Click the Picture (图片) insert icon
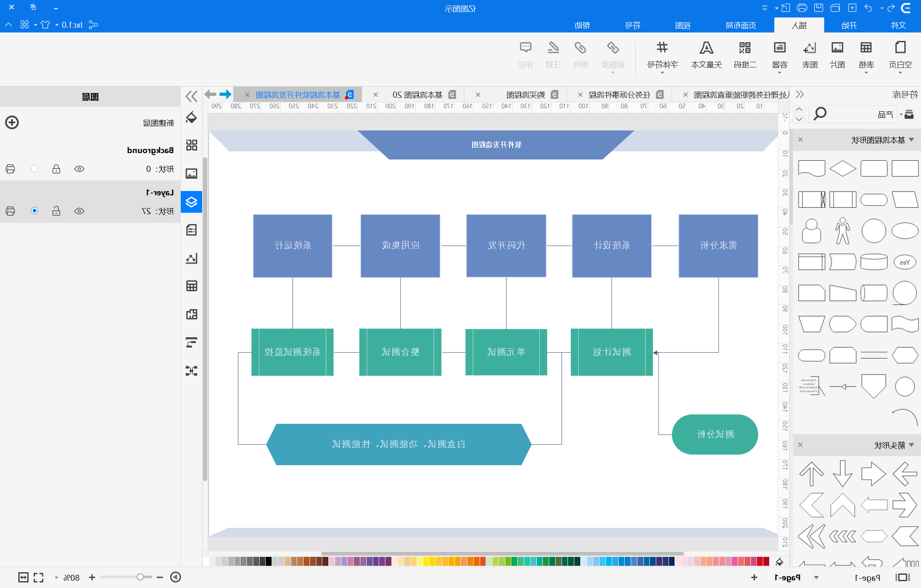This screenshot has height=588, width=921. click(837, 48)
